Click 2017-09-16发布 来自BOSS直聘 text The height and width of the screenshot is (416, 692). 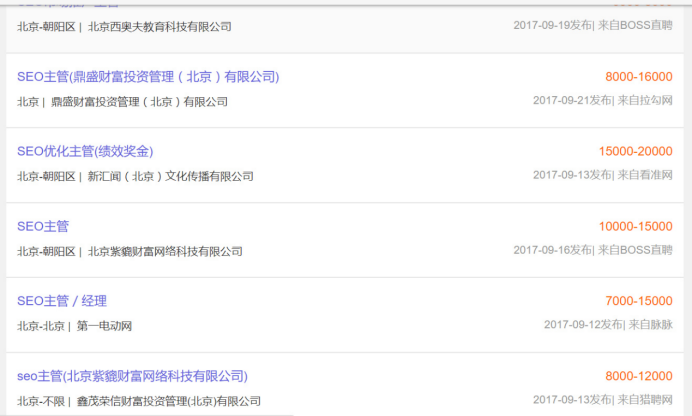coord(593,250)
